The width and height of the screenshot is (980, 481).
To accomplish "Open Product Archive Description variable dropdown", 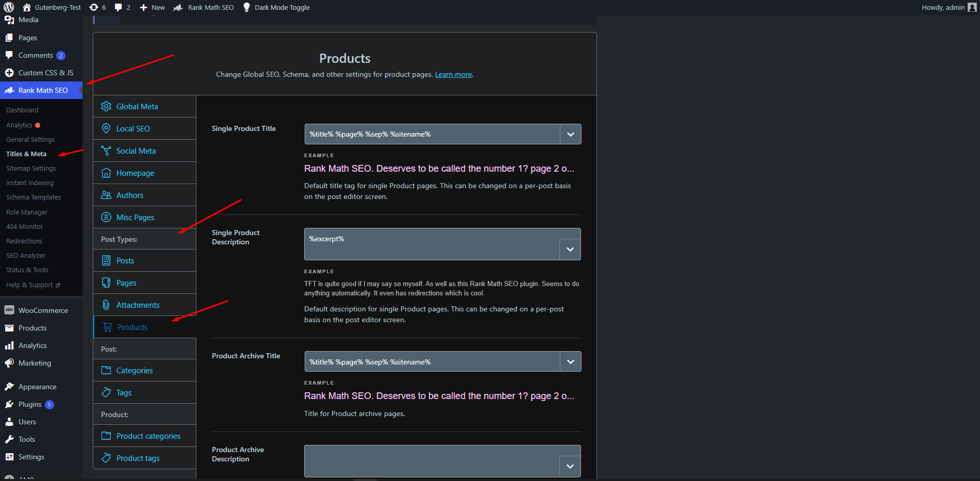I will pos(570,467).
